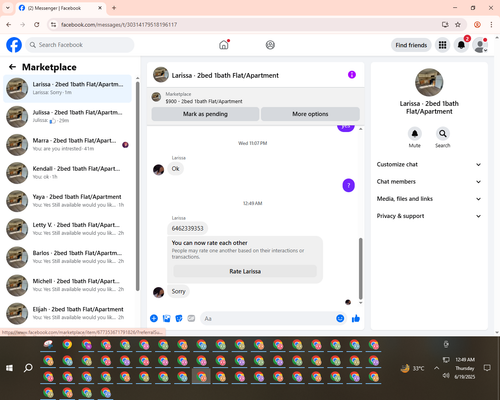Click the 6462339353 message bubble
This screenshot has height=400, width=500.
[187, 228]
